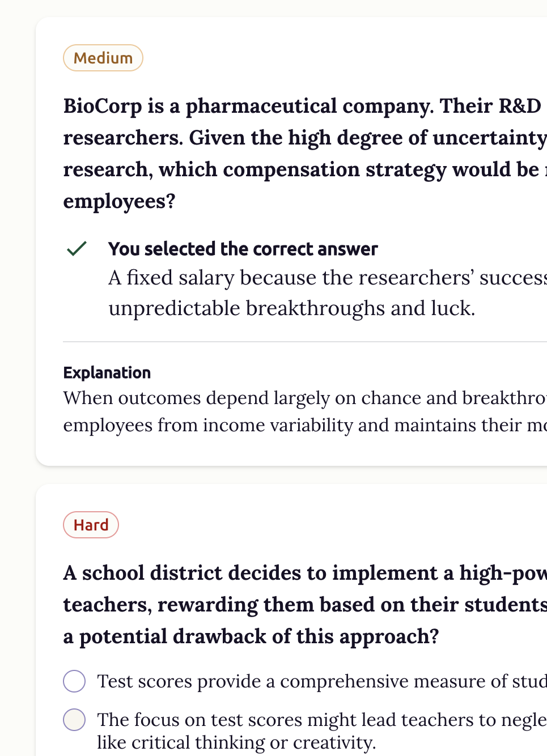Image resolution: width=547 pixels, height=756 pixels.
Task: Click the line "like critical thinking or creativity."
Action: pos(236,742)
